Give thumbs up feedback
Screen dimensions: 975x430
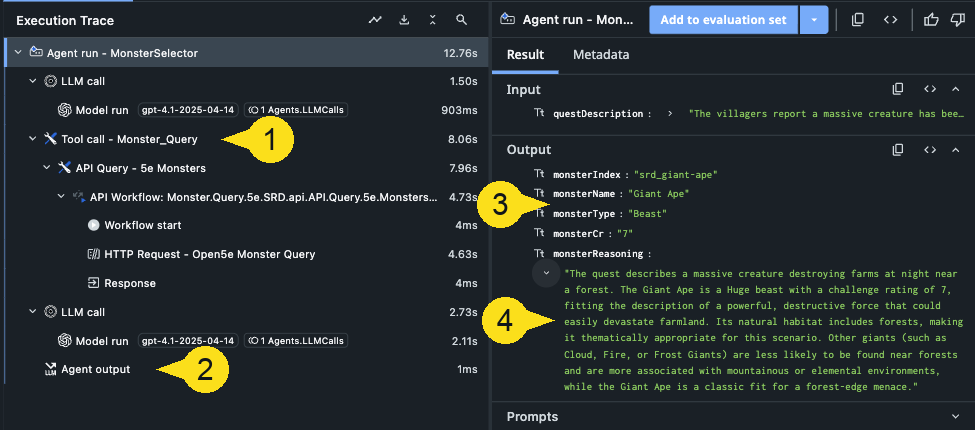tap(931, 20)
